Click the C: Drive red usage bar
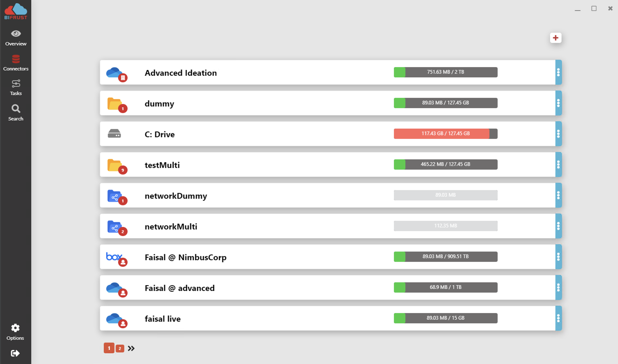The width and height of the screenshot is (618, 364). coord(446,134)
